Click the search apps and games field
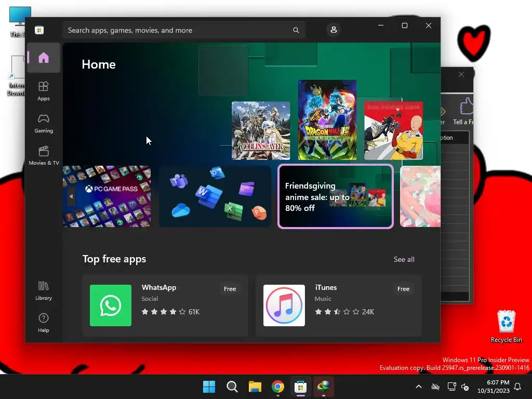Screen dimensions: 532x399 (183, 30)
